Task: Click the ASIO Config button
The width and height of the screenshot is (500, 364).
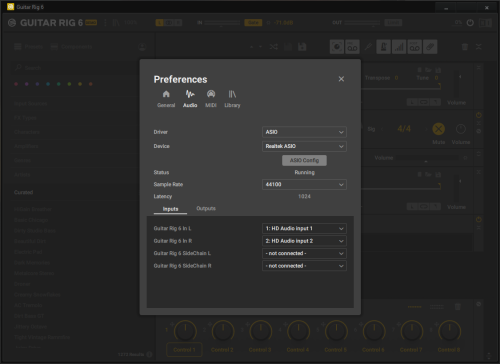Action: [x=304, y=160]
